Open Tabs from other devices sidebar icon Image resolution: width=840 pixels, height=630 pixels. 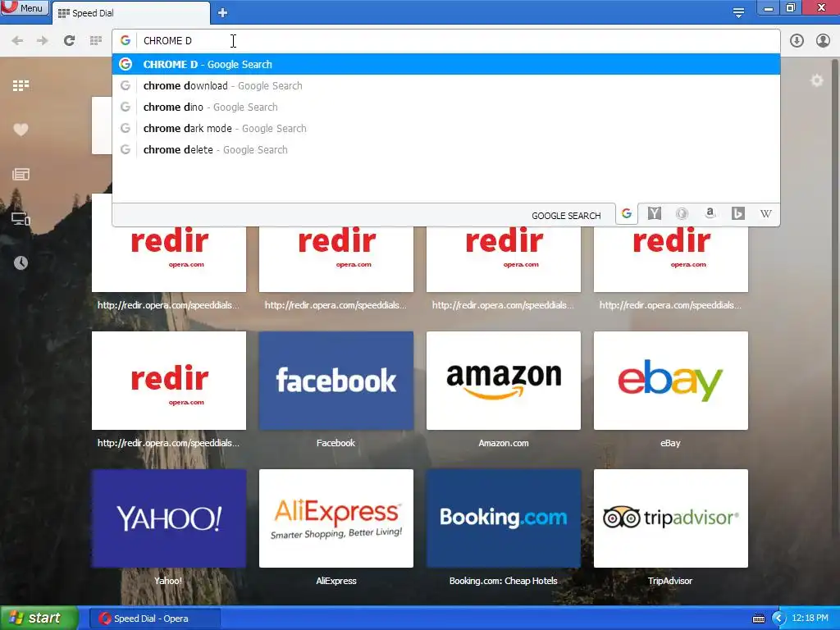coord(21,218)
